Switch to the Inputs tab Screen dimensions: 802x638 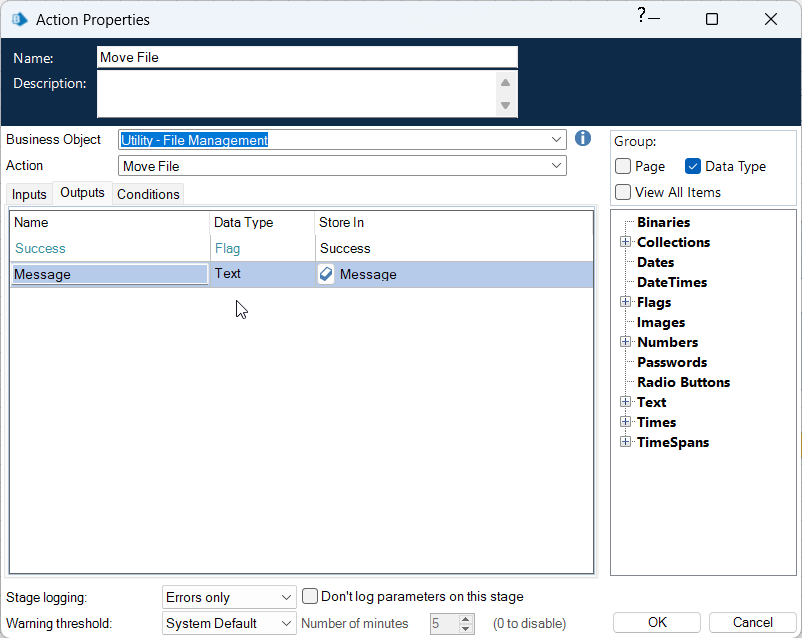coord(29,194)
